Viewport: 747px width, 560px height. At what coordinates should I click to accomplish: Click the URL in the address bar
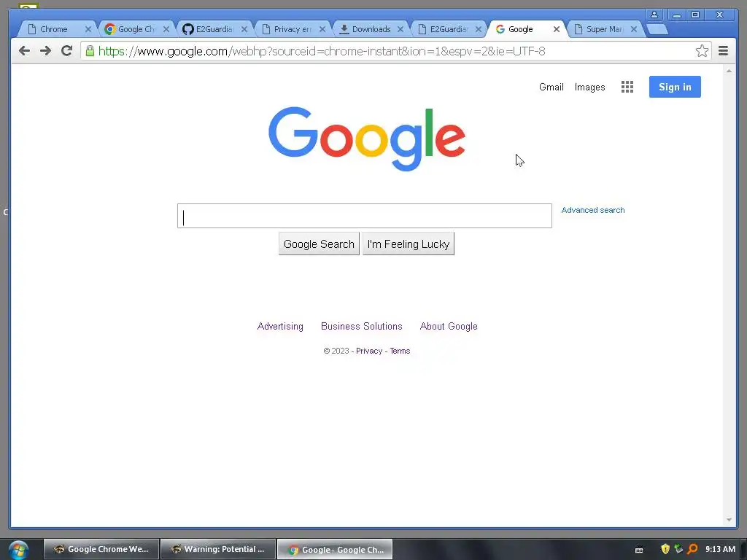point(322,51)
